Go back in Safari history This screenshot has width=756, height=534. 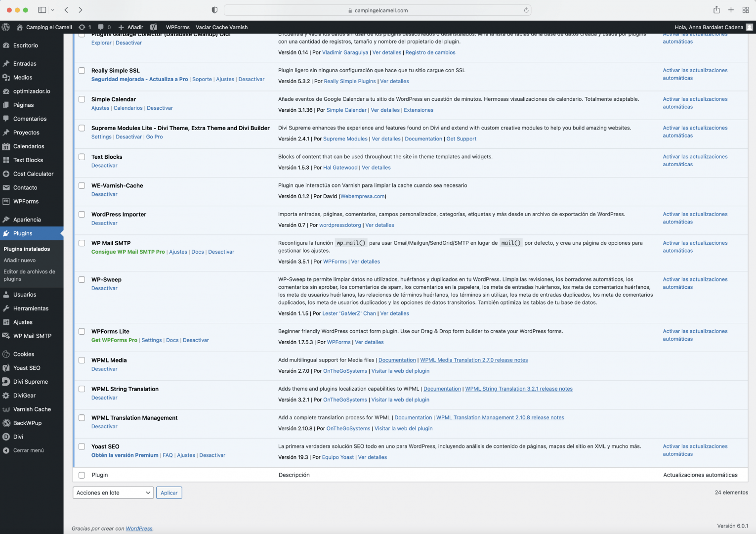pos(66,10)
